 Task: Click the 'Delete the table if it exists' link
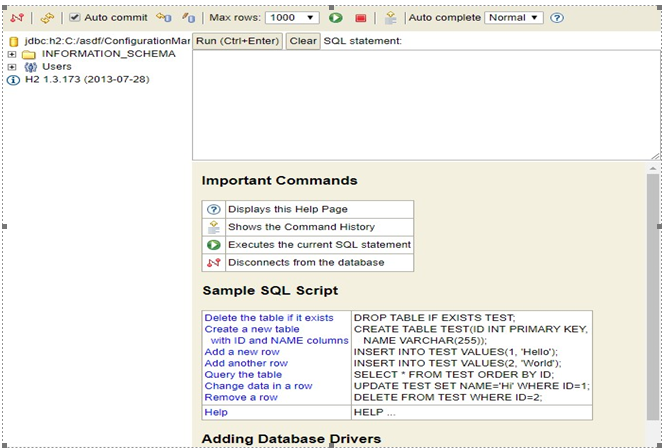tap(268, 317)
